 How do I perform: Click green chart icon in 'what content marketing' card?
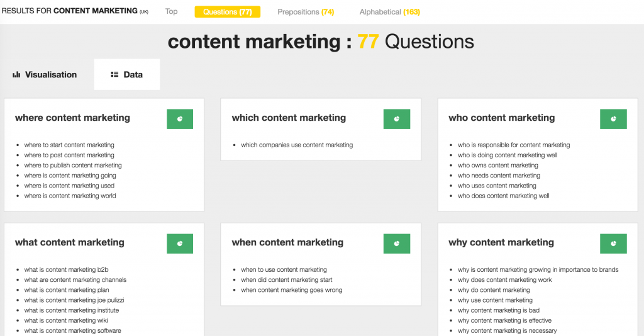pyautogui.click(x=180, y=244)
